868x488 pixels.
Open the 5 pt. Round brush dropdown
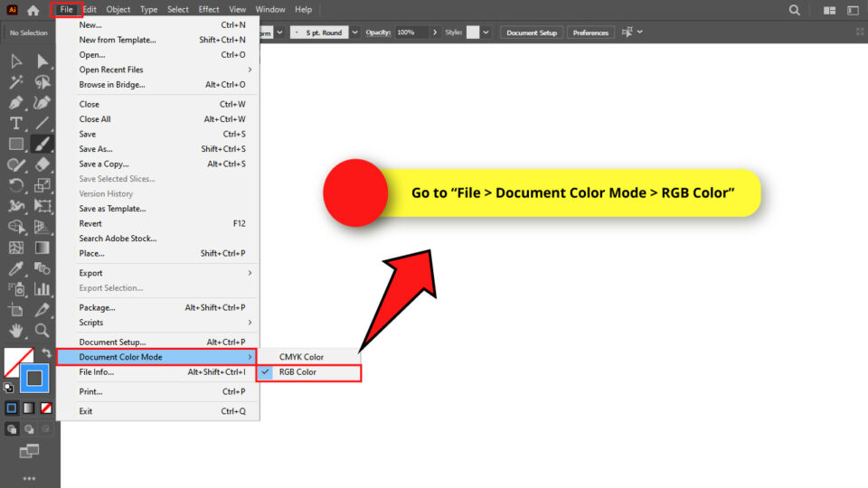354,33
